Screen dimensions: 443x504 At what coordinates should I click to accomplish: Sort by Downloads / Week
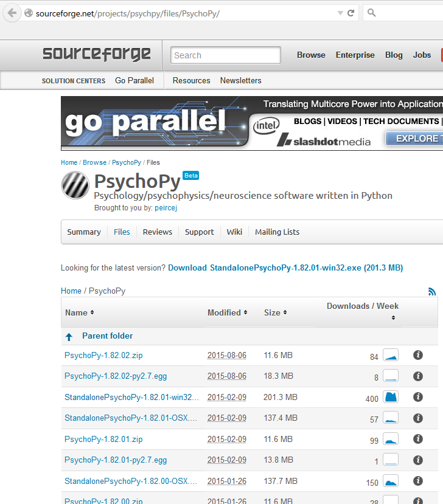[x=363, y=311]
